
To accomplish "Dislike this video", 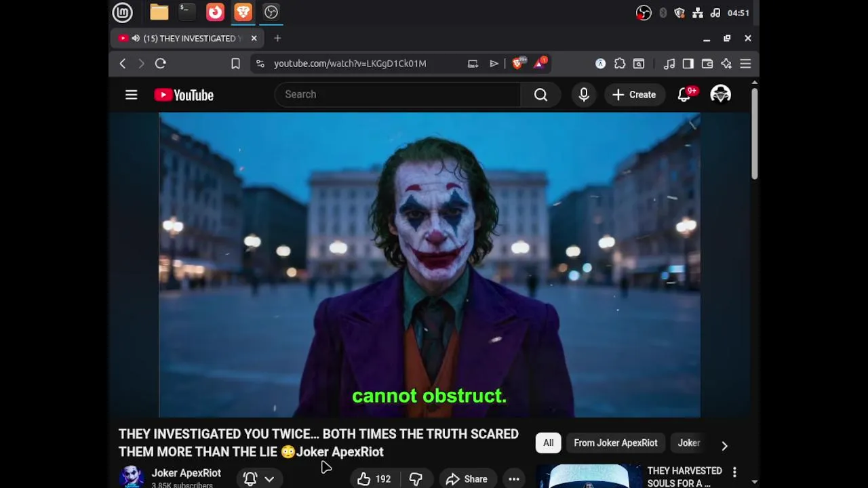I will pos(416,479).
